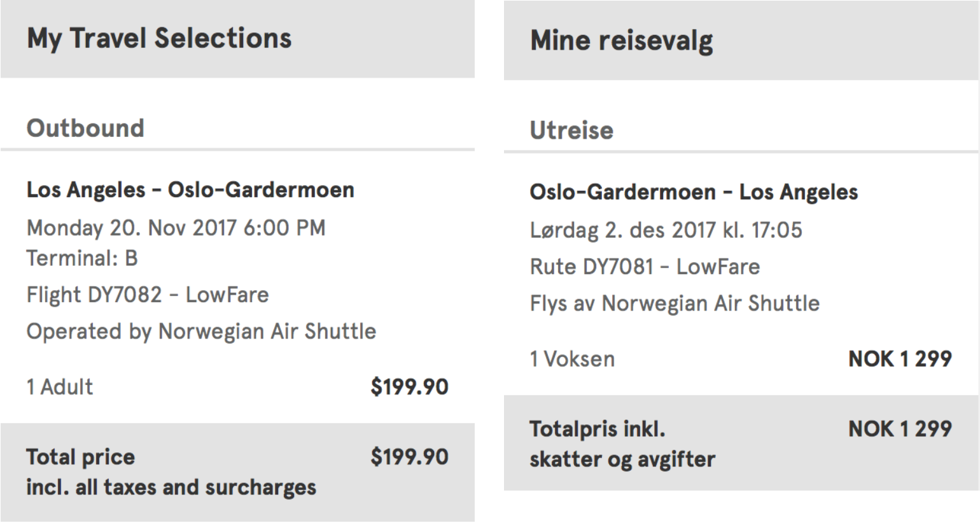Click the NOK 1 299 amount in Totalpris row
The width and height of the screenshot is (980, 523).
point(900,429)
